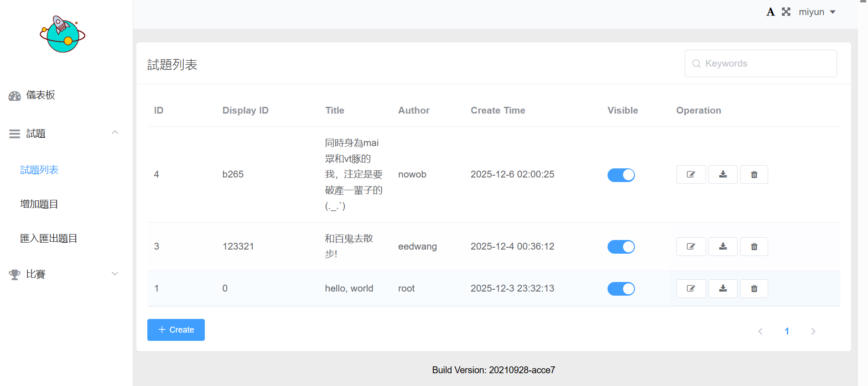The image size is (868, 386).
Task: Turn off visibility for hello, world
Action: [621, 289]
